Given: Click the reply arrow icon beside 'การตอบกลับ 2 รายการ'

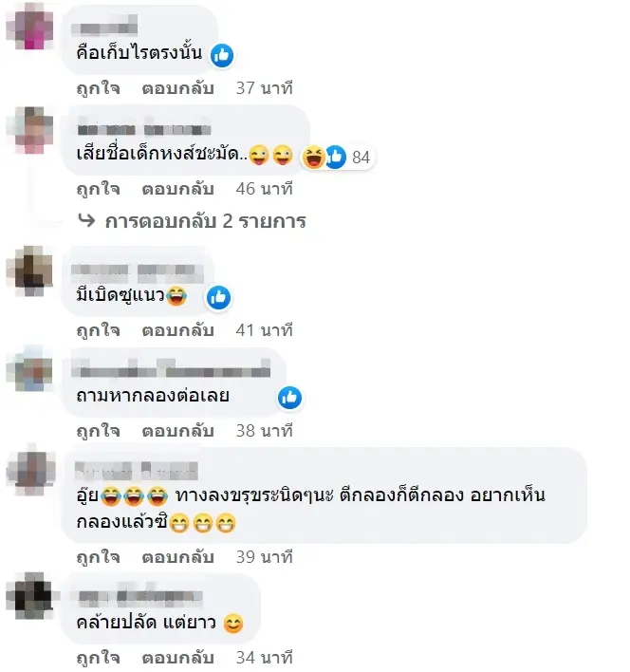Looking at the screenshot, I should (x=86, y=220).
